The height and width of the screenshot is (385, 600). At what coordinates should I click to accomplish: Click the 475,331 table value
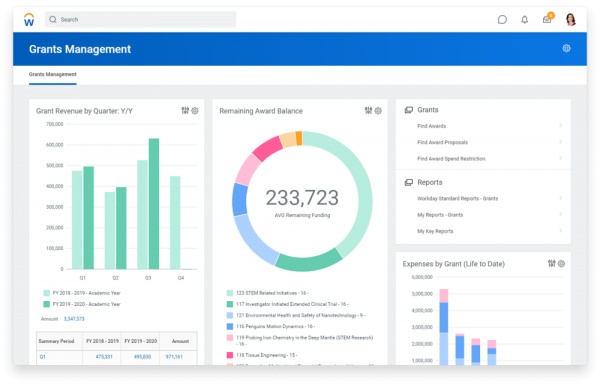click(104, 357)
